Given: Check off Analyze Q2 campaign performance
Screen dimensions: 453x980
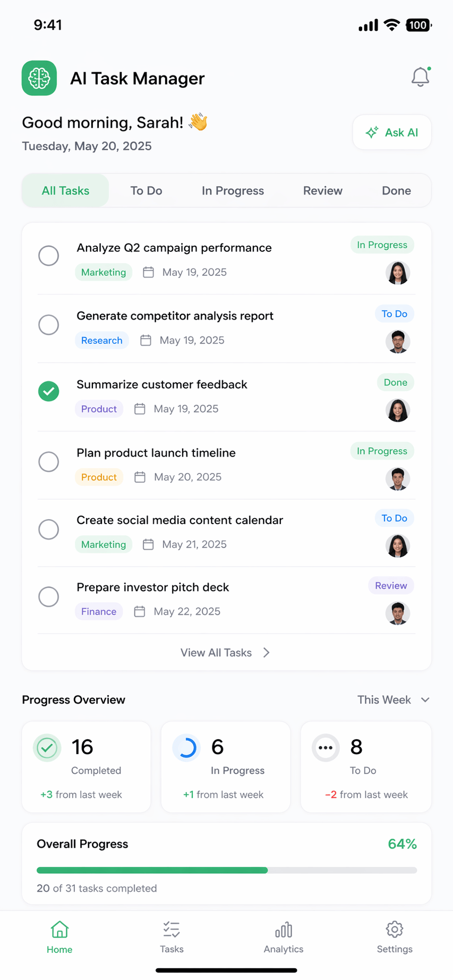Looking at the screenshot, I should click(x=49, y=256).
